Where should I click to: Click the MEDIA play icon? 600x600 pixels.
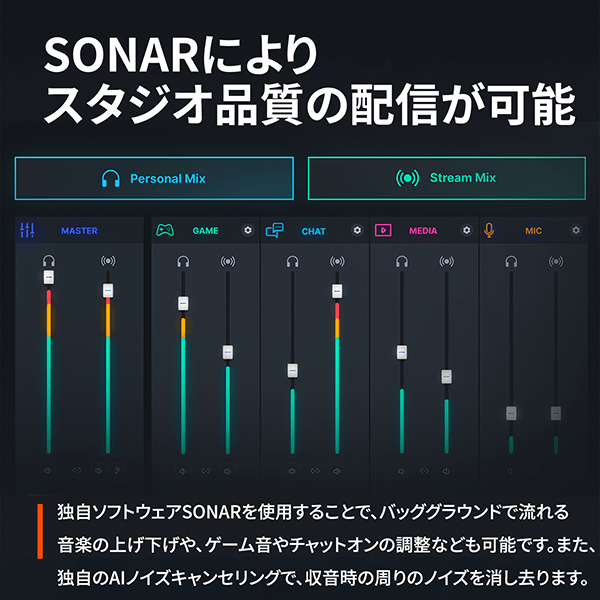pyautogui.click(x=383, y=230)
